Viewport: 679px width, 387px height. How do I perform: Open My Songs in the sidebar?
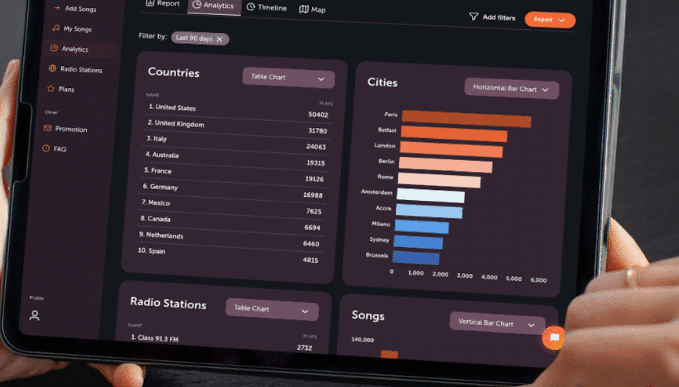[x=72, y=29]
